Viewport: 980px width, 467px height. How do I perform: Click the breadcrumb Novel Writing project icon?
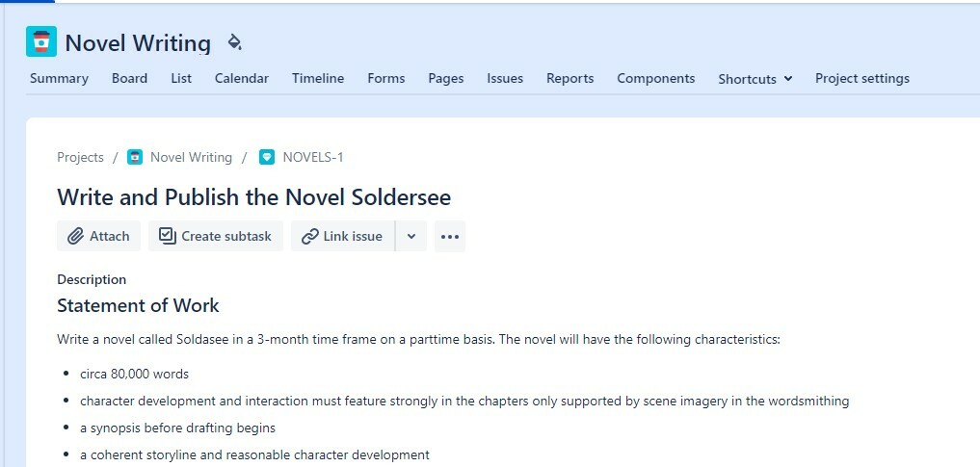pos(135,157)
